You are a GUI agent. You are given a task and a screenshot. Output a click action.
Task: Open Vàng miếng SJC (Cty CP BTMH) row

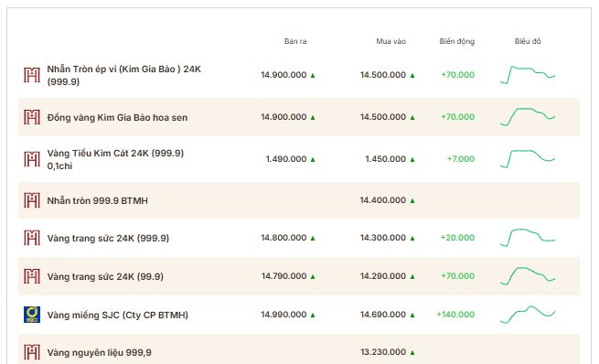pyautogui.click(x=299, y=315)
